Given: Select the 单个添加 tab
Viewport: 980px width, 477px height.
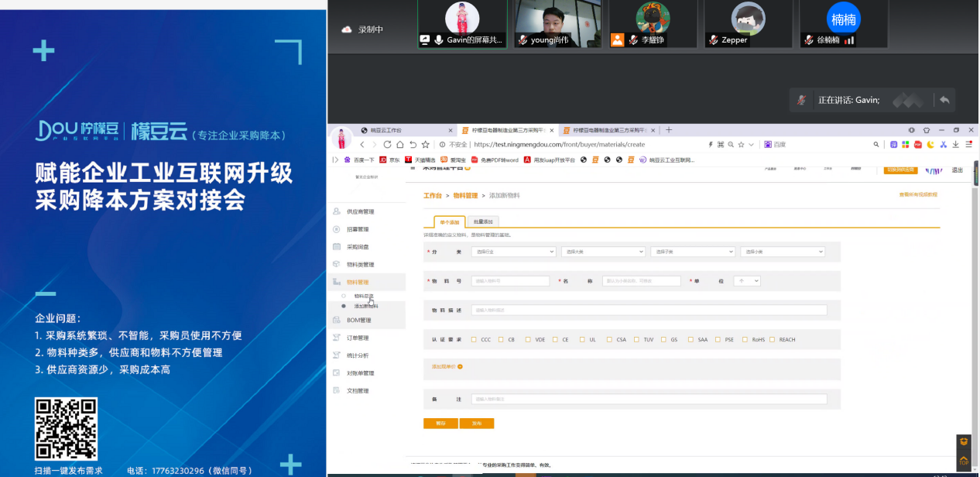Looking at the screenshot, I should tap(450, 222).
